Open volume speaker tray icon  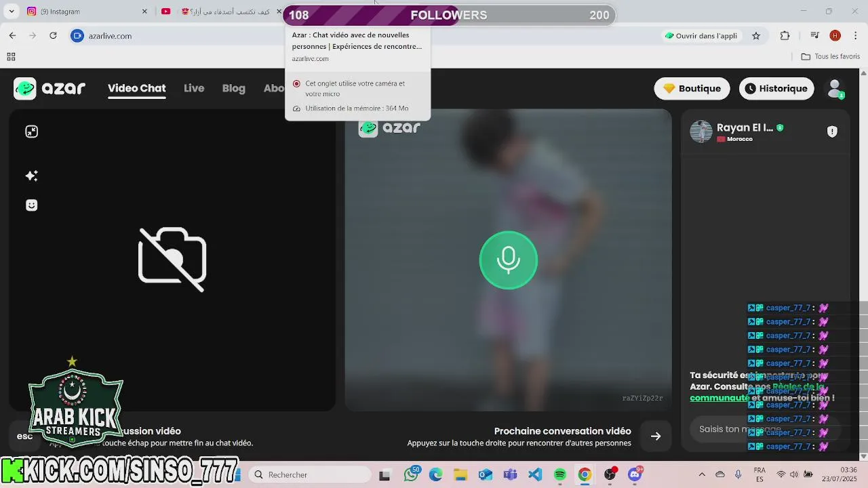click(794, 474)
